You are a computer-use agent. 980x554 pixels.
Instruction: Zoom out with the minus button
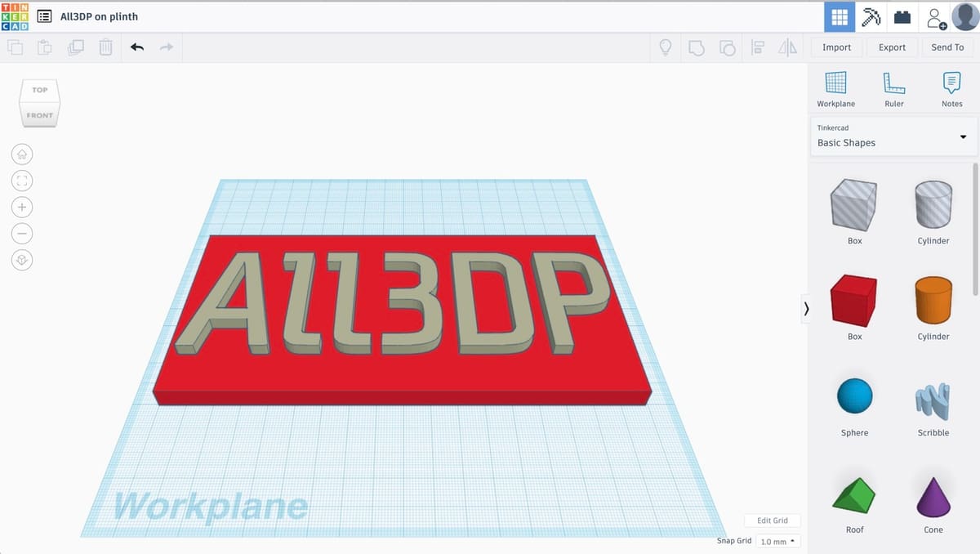click(22, 233)
